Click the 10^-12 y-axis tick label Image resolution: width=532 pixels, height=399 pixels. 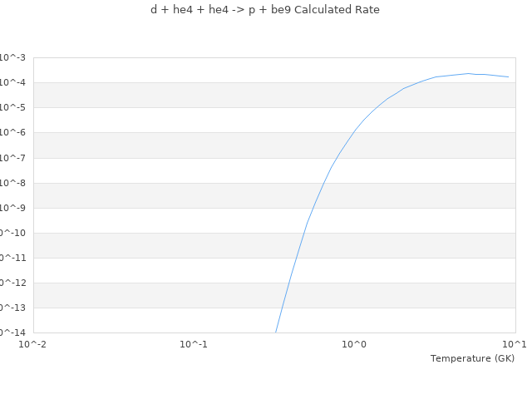click(11, 283)
